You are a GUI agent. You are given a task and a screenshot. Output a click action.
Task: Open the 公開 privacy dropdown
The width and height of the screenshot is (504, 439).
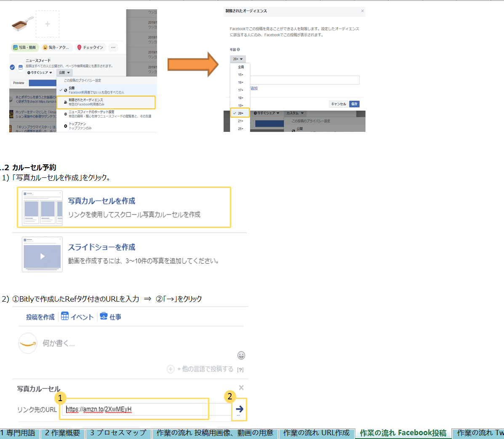[x=64, y=72]
